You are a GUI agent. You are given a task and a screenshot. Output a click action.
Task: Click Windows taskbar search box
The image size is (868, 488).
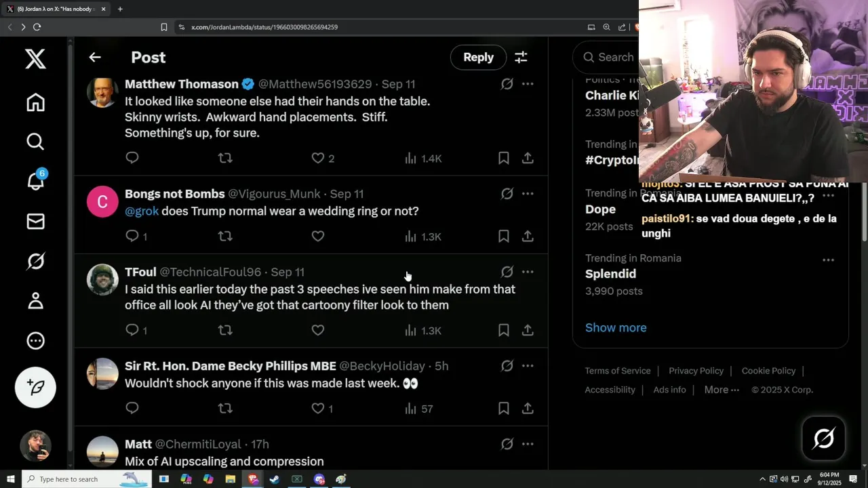click(87, 479)
